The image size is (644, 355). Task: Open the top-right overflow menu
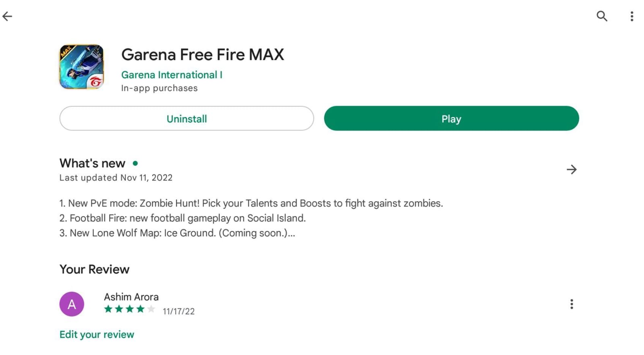[632, 16]
